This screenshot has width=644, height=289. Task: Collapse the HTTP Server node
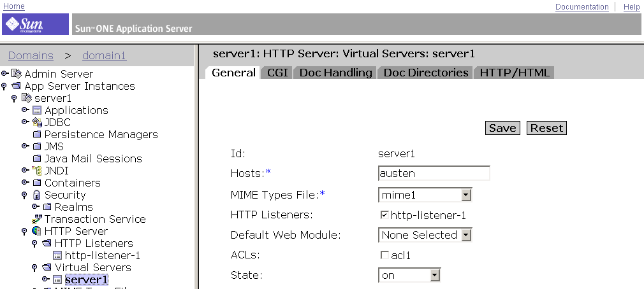[x=25, y=232]
